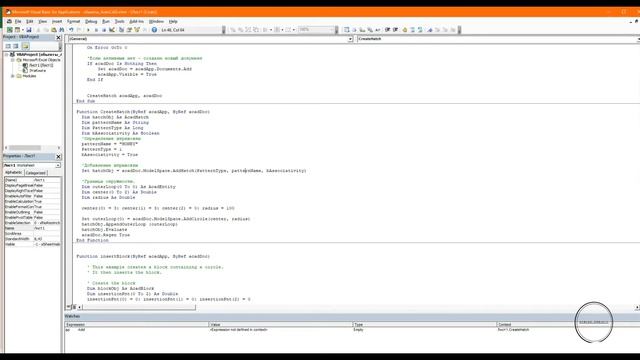Click the Break pause toolbar icon
Image resolution: width=640 pixels, height=360 pixels.
[x=96, y=30]
